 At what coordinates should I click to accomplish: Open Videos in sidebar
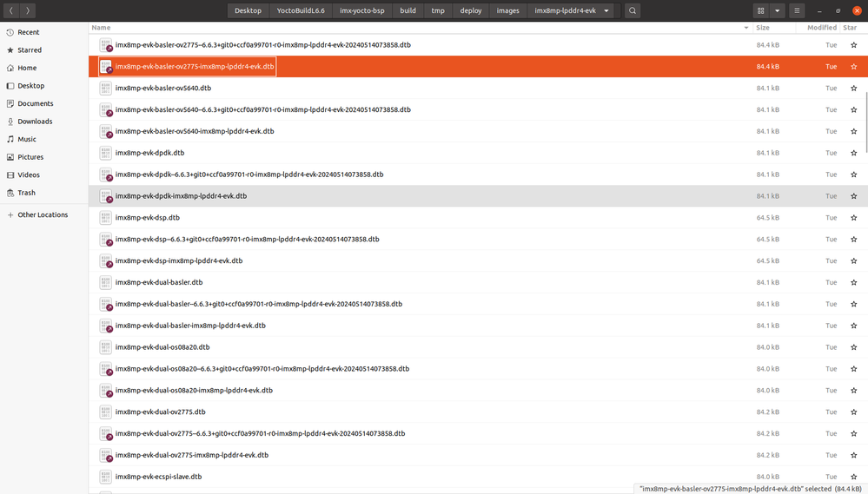point(44,175)
